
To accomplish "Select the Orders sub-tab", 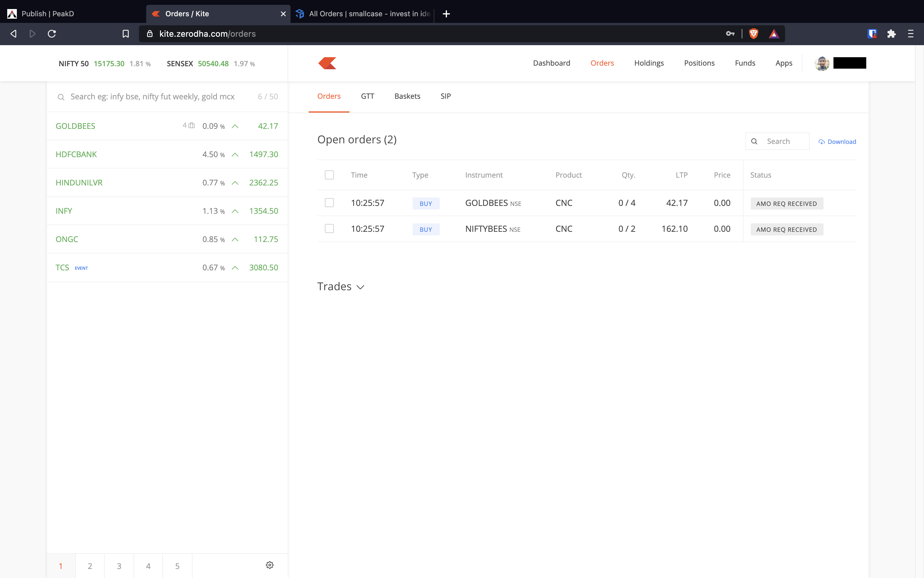I will pyautogui.click(x=329, y=96).
